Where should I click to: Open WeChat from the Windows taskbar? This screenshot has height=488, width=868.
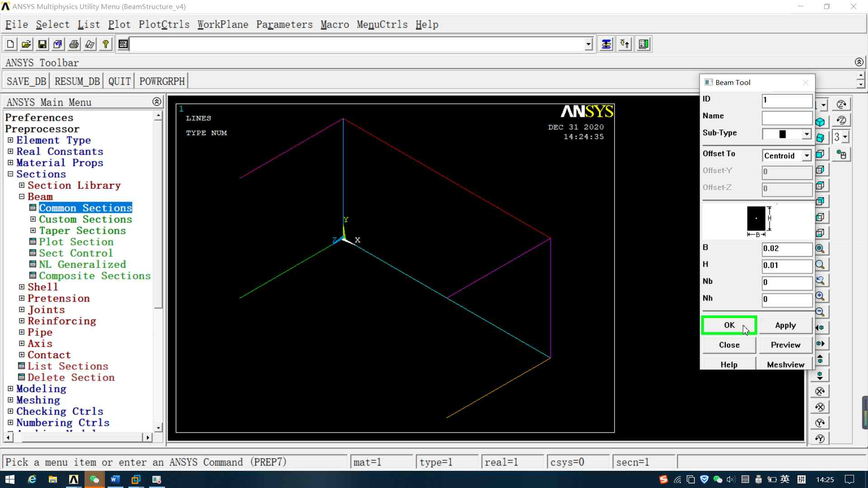click(x=94, y=479)
